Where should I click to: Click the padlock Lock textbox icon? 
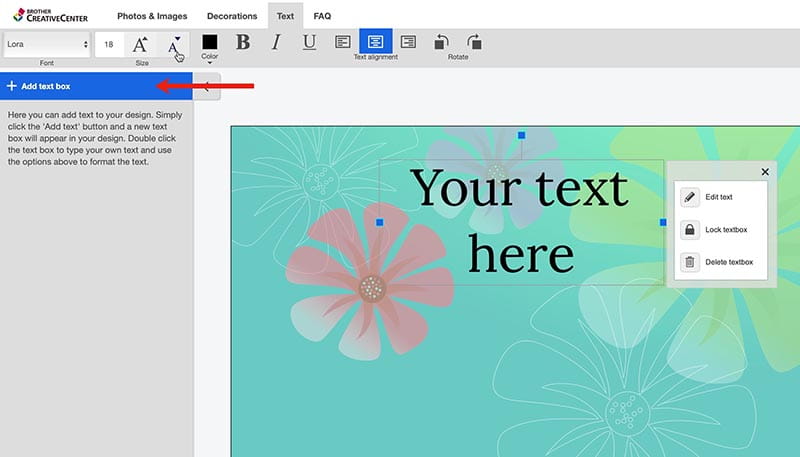pos(690,230)
